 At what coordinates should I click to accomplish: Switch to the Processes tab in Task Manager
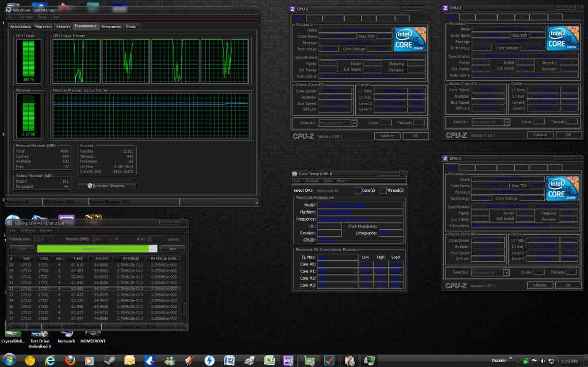click(x=44, y=26)
